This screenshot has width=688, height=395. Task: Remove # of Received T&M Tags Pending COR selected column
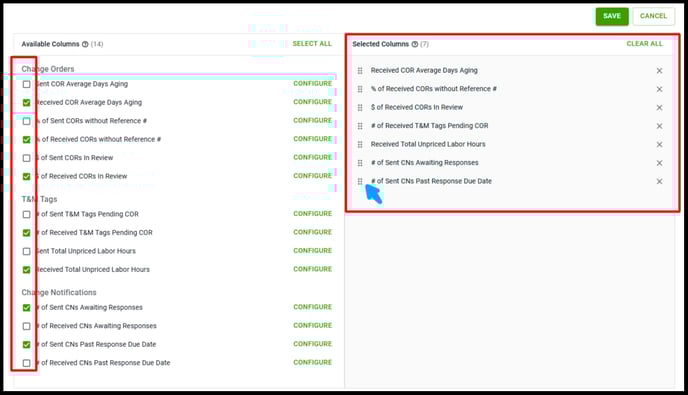(x=659, y=126)
